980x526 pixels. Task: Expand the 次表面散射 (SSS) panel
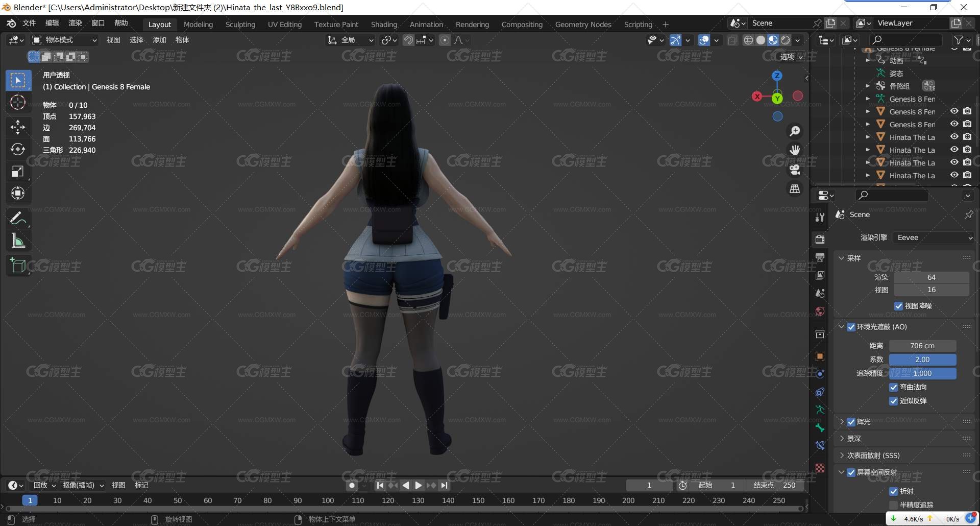tap(841, 456)
